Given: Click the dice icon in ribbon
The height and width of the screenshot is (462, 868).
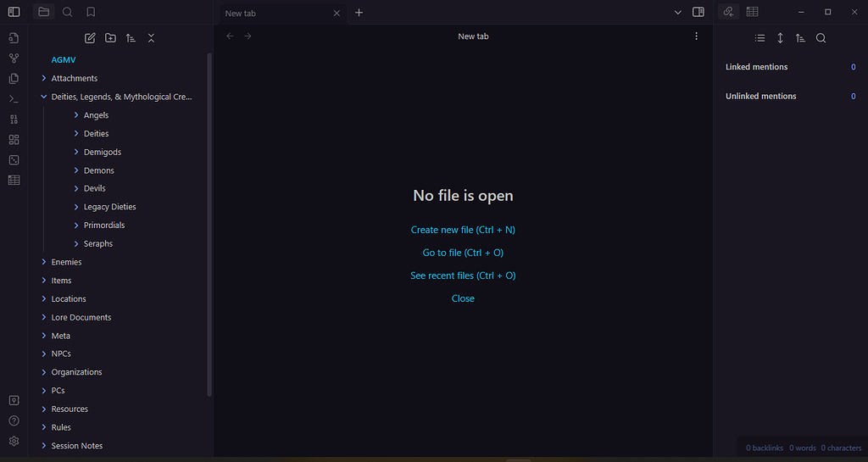Looking at the screenshot, I should pyautogui.click(x=14, y=160).
